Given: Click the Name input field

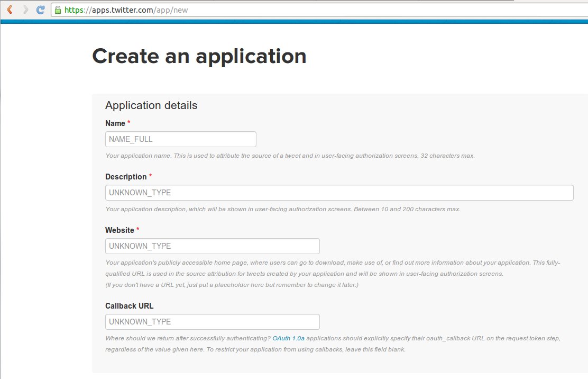Looking at the screenshot, I should 181,139.
